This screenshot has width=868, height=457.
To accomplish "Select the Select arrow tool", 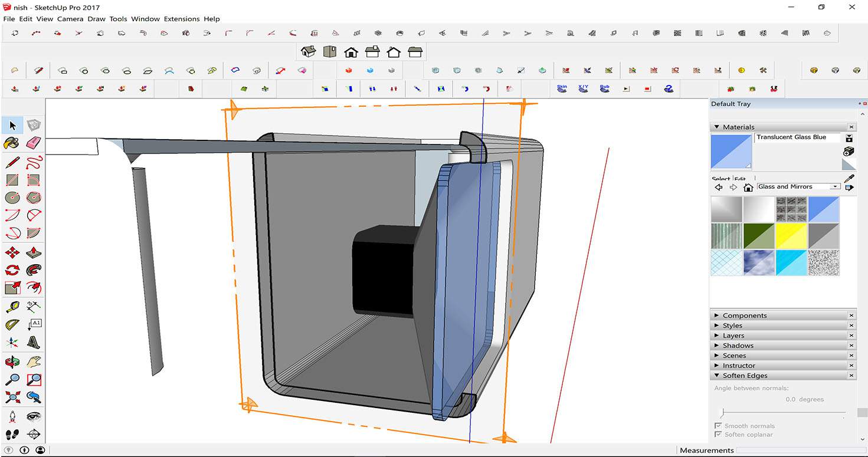I will tap(12, 126).
